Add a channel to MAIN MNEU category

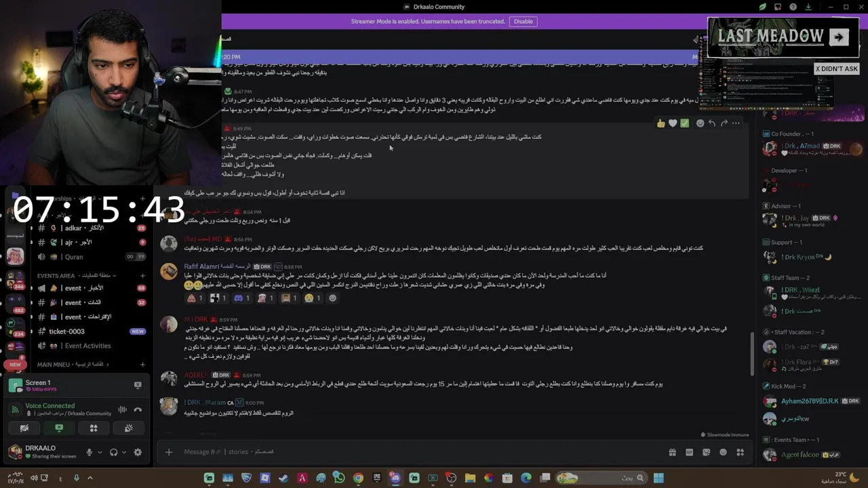tap(142, 365)
